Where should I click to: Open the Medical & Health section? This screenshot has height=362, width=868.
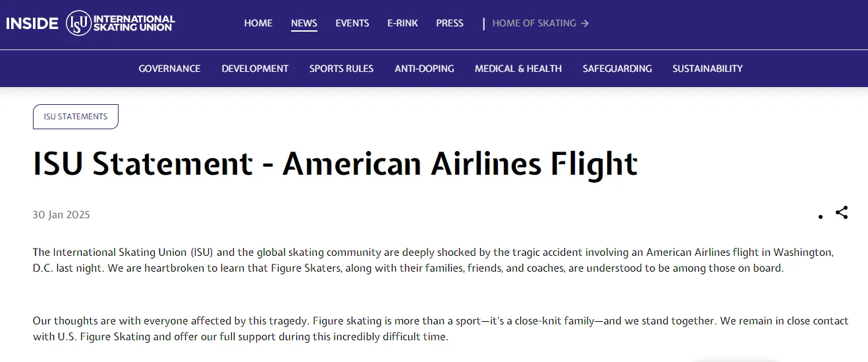coord(518,69)
